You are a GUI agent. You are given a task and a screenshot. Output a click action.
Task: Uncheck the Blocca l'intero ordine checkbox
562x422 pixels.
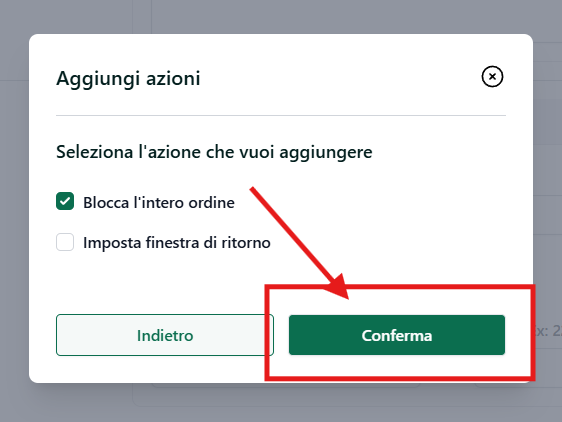coord(65,201)
